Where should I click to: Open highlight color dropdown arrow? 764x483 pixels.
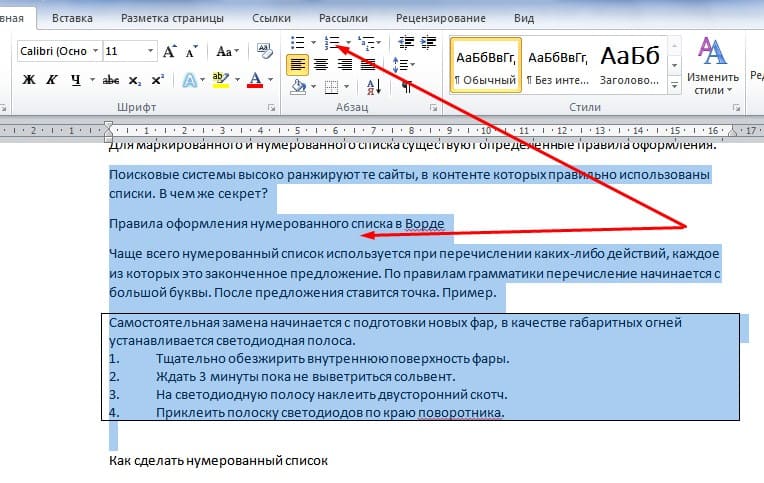(x=237, y=80)
